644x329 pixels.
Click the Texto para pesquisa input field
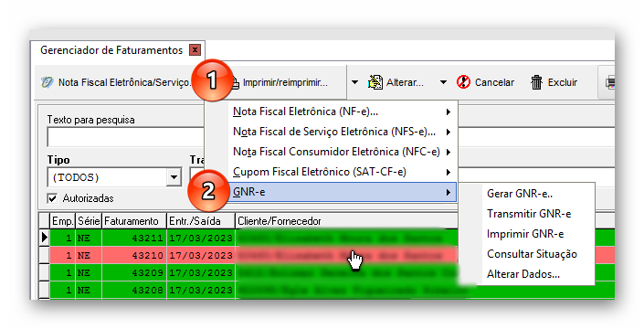tap(126, 137)
